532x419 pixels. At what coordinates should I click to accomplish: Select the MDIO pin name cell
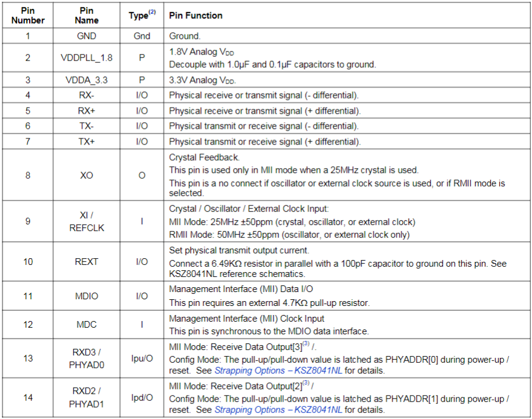click(87, 296)
